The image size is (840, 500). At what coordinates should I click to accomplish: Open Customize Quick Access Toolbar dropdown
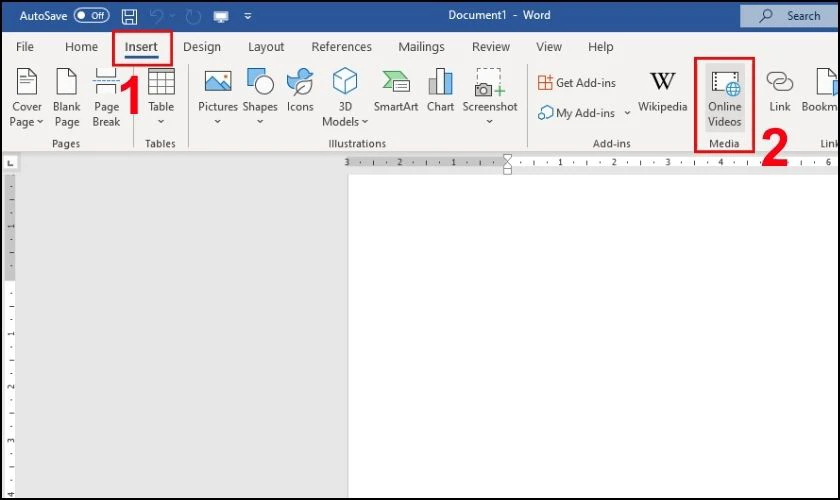[248, 16]
